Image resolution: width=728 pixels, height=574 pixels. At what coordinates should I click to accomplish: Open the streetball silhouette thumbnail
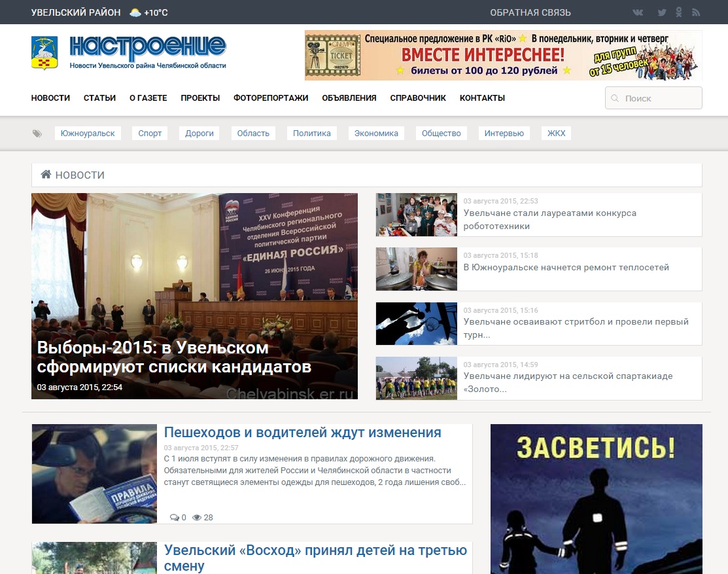coord(417,324)
